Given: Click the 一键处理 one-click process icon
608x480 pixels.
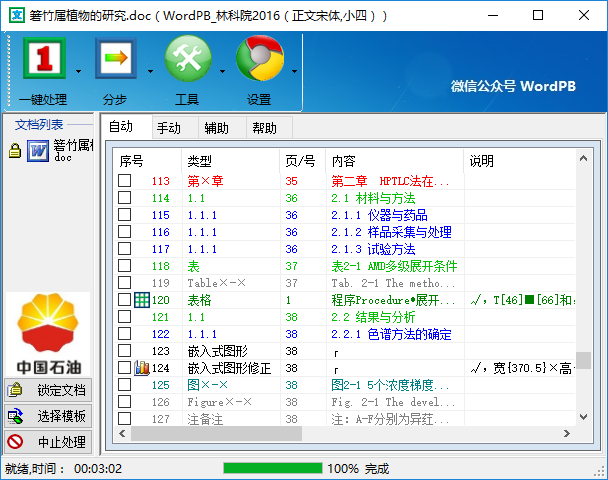Looking at the screenshot, I should 42,62.
